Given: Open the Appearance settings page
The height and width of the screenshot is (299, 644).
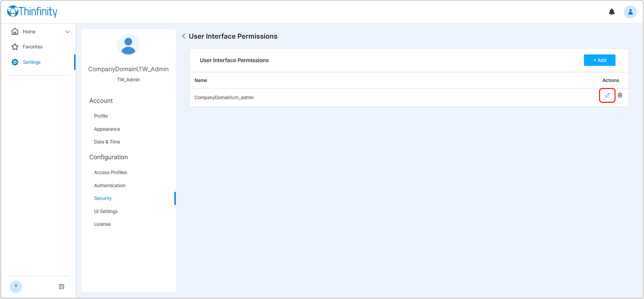Looking at the screenshot, I should click(107, 129).
